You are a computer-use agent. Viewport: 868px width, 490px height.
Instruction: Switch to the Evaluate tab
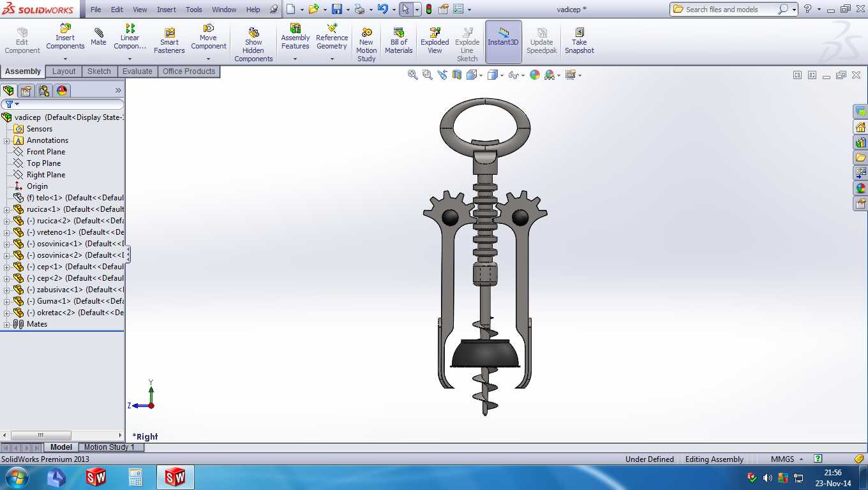point(137,71)
